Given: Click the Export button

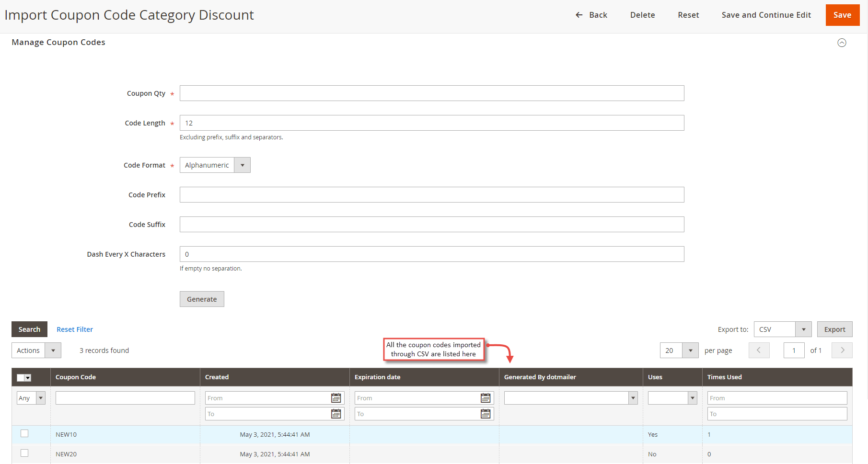Looking at the screenshot, I should tap(834, 329).
